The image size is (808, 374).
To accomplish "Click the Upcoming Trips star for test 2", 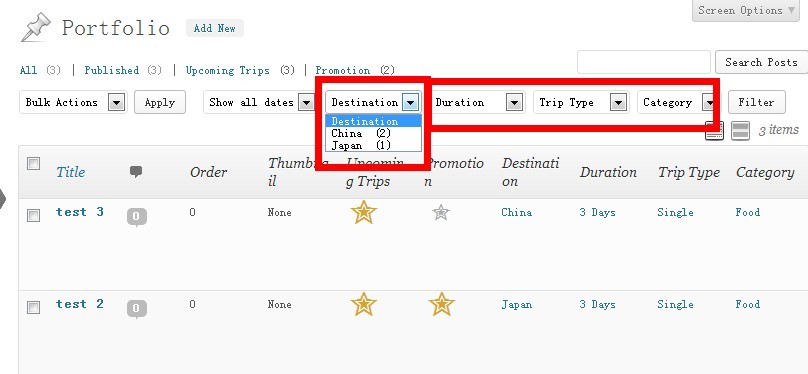I will pyautogui.click(x=363, y=304).
